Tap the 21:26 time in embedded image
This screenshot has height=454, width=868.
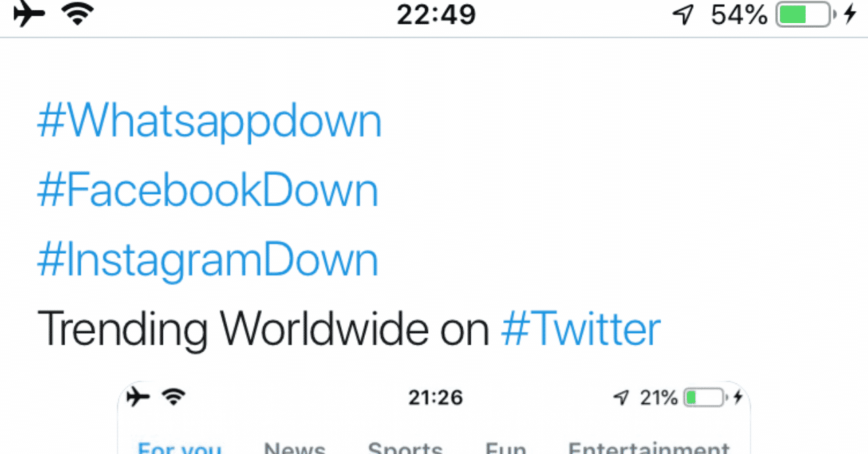coord(435,398)
